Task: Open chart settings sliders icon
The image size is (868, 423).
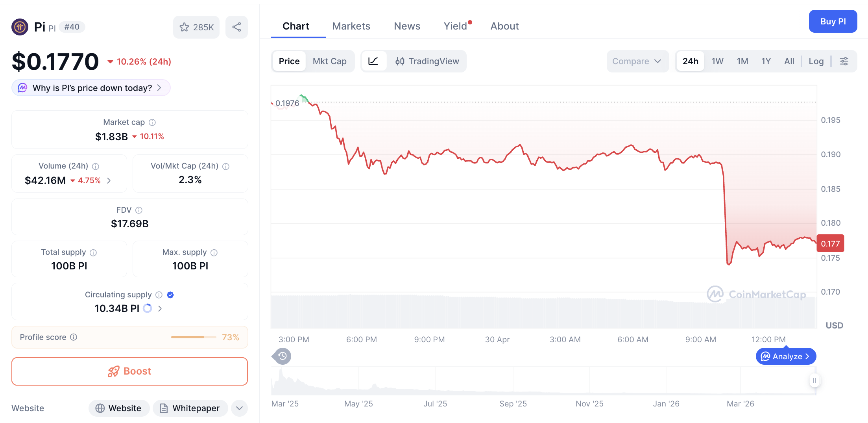Action: click(844, 61)
